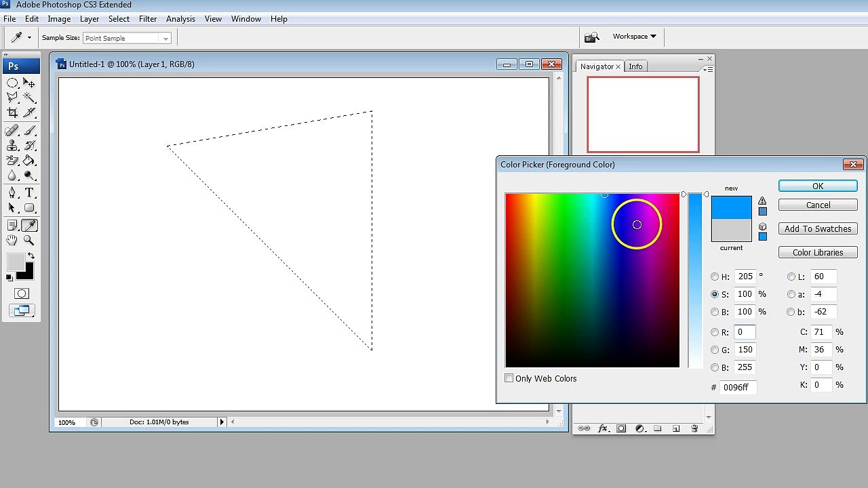Screen dimensions: 868x488
Task: Select the Hand tool
Action: [x=12, y=241]
